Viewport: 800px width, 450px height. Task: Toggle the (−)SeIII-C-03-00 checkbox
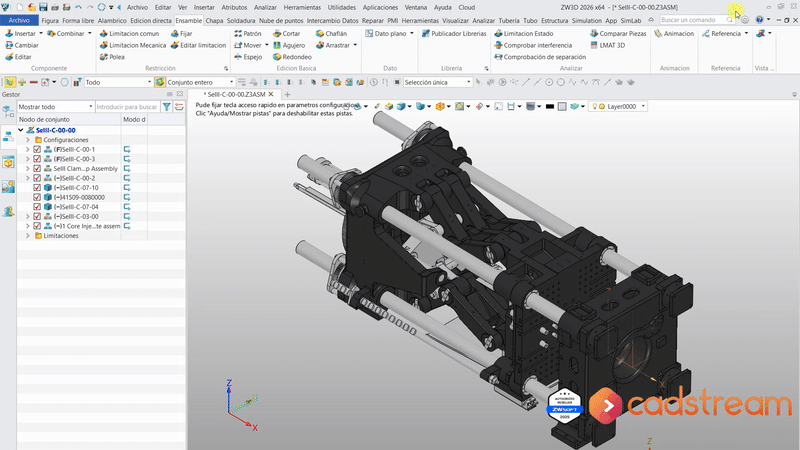coord(37,216)
